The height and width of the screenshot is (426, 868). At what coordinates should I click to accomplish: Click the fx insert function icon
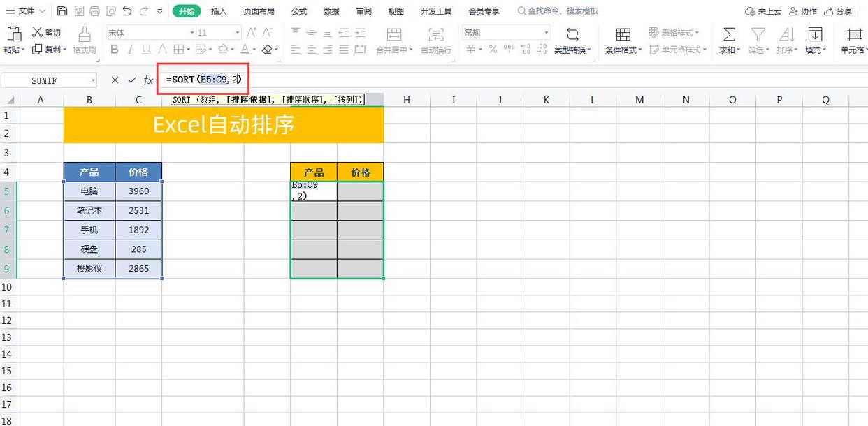coord(147,80)
